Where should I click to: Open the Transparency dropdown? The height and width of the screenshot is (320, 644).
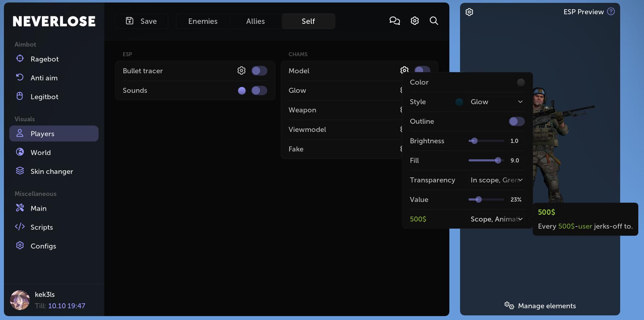(496, 180)
